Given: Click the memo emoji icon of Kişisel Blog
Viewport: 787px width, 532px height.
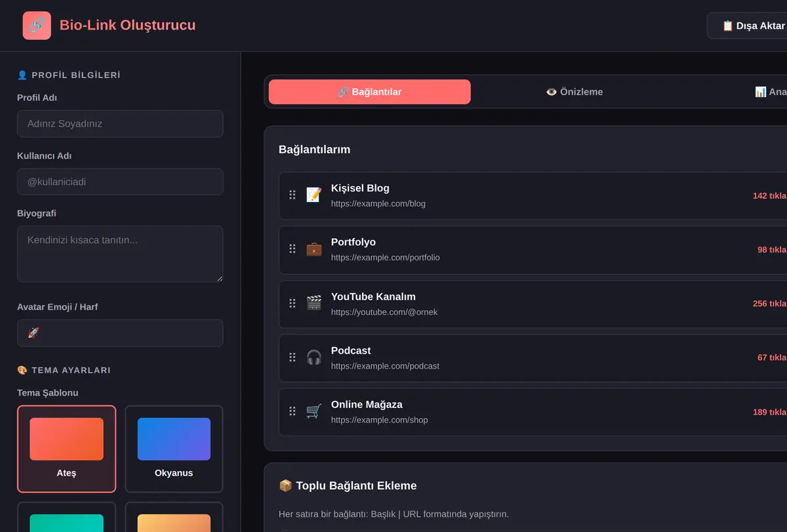Looking at the screenshot, I should click(x=314, y=195).
